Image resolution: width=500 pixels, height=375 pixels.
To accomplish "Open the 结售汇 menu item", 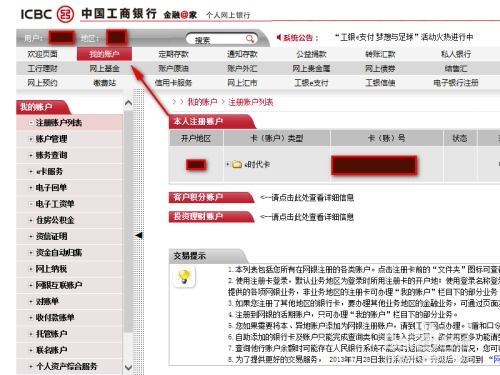I will pos(456,69).
